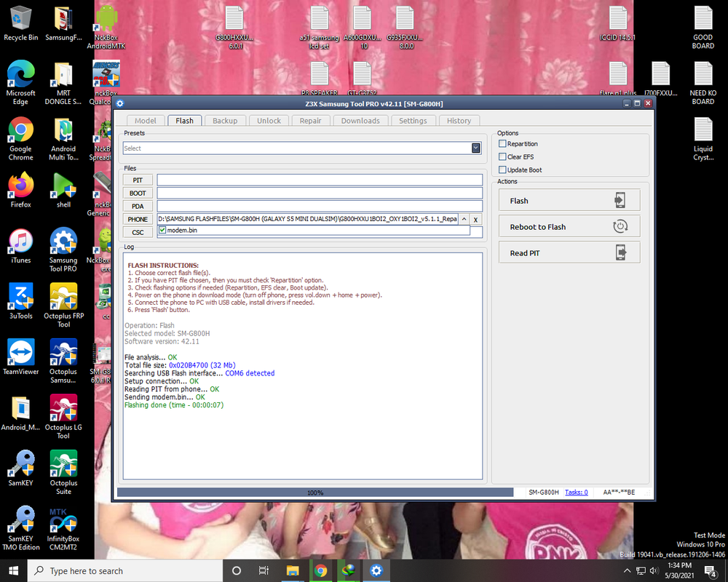Go to the Downloads tab

[360, 121]
